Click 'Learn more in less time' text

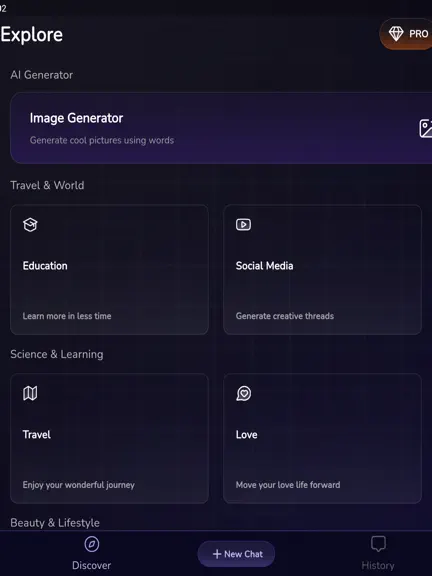pos(67,316)
